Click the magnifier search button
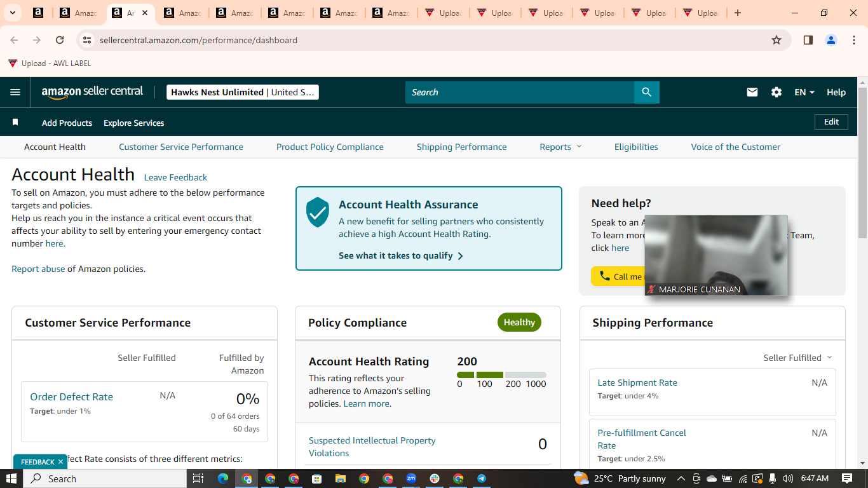The image size is (868, 488). coord(646,92)
